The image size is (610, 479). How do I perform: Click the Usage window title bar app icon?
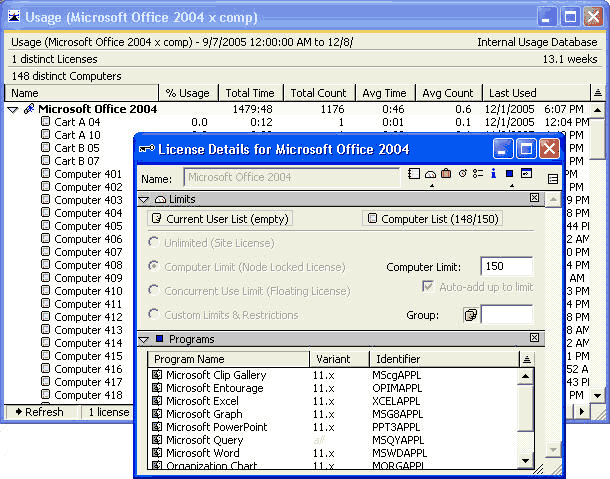(14, 16)
